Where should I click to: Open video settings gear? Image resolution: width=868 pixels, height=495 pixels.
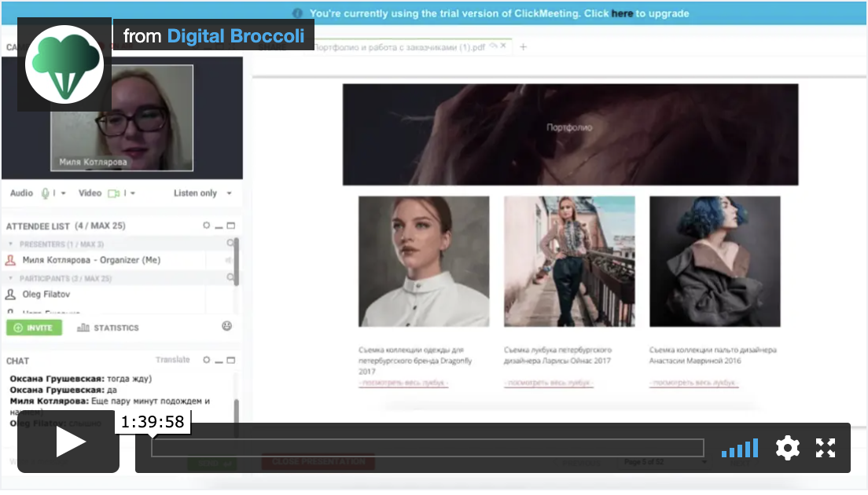(x=787, y=448)
